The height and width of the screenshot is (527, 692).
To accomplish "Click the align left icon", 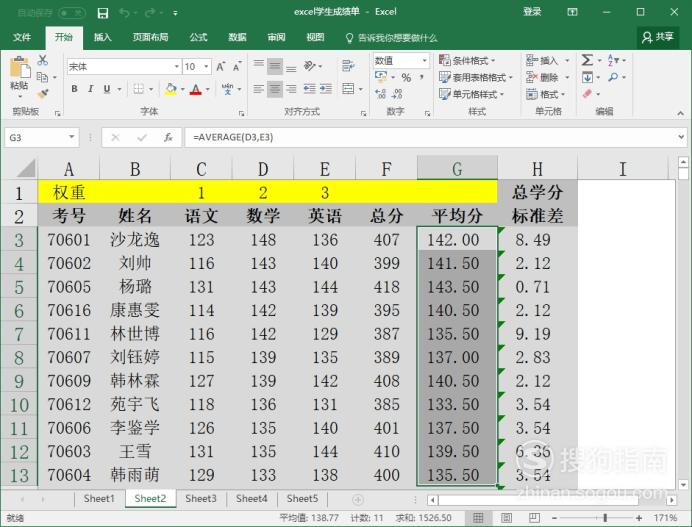I will (x=259, y=89).
